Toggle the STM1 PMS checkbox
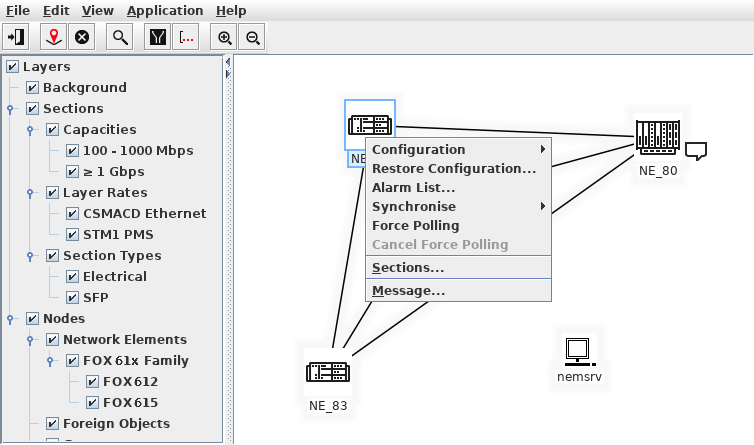This screenshot has width=754, height=445. coord(72,235)
